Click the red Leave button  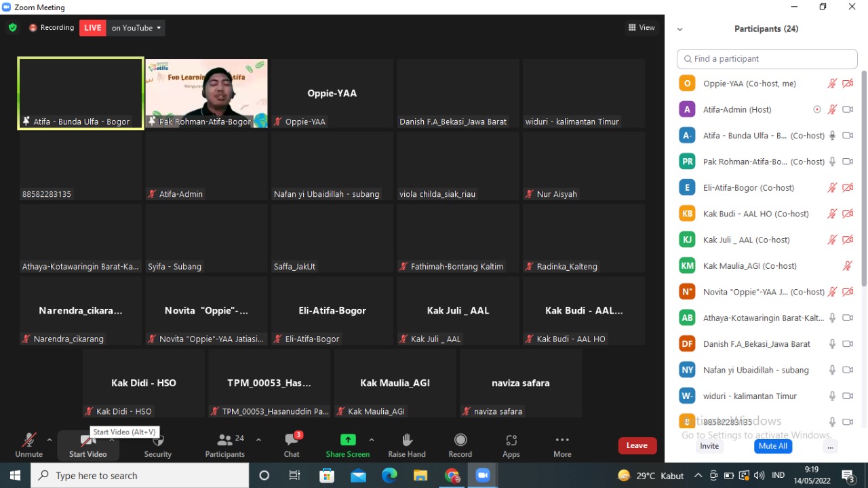coord(637,445)
